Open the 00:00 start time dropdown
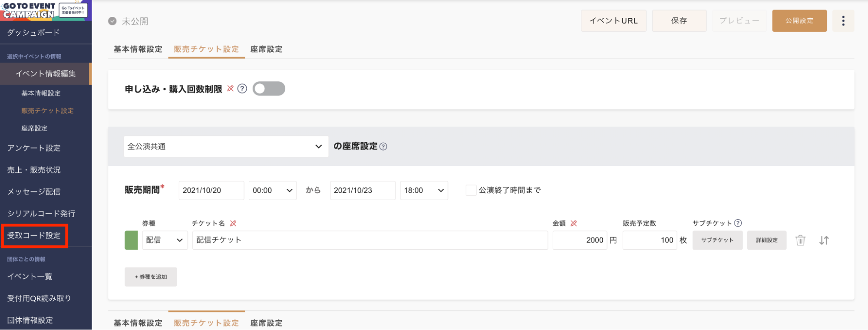 273,191
